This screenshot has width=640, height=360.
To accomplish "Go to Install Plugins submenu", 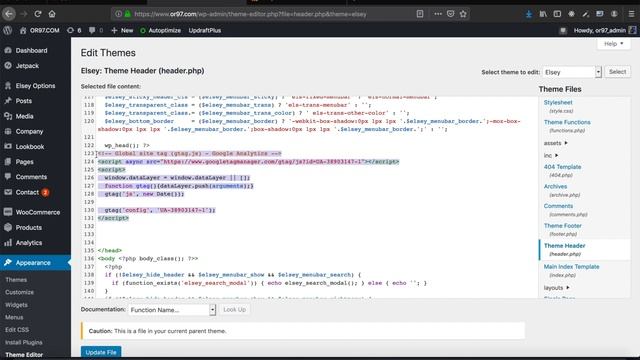I will tap(24, 342).
